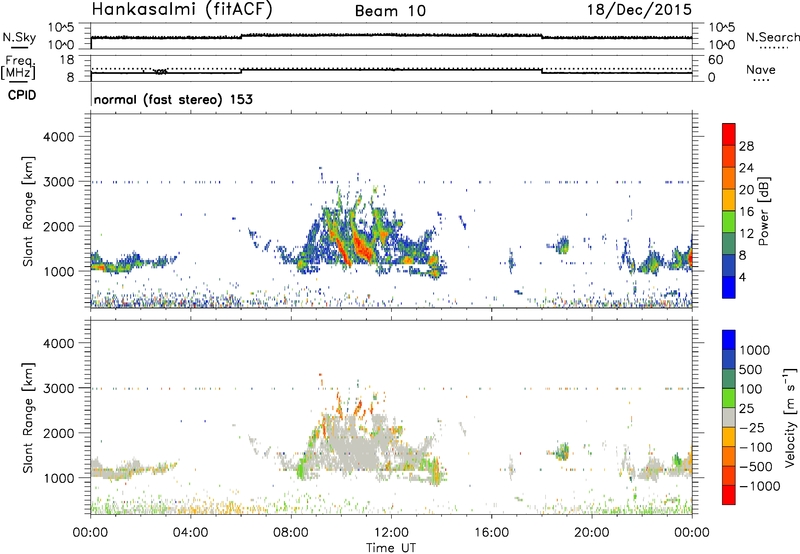The width and height of the screenshot is (800, 554).
Task: Click the 28 label on power colorbar
Action: (746, 146)
